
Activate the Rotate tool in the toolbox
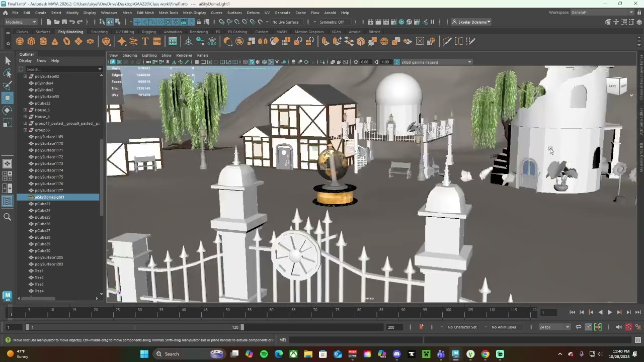8,110
